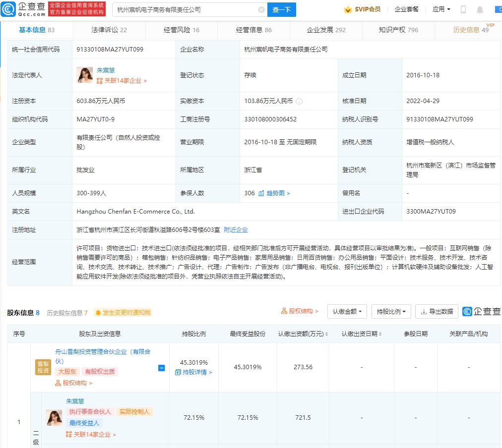The image size is (502, 448).
Task: Click info icon beside paid-in capital
Action: point(299,101)
